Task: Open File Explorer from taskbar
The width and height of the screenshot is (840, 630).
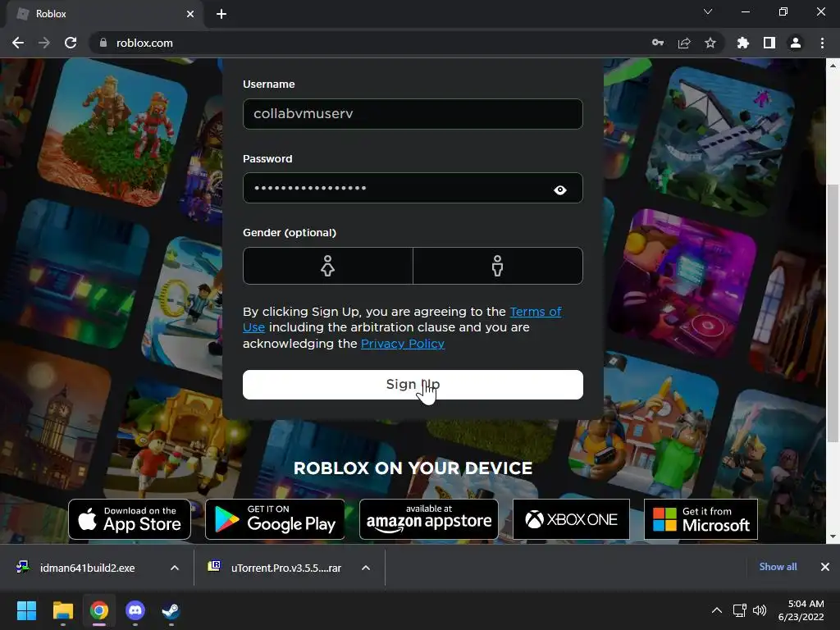Action: pos(62,610)
